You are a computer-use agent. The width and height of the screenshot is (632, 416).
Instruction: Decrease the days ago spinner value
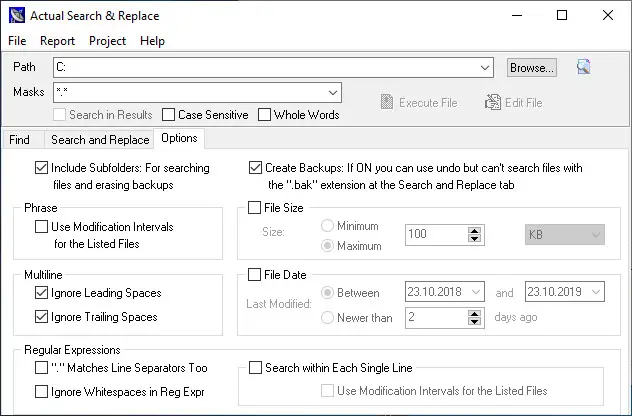(x=475, y=322)
